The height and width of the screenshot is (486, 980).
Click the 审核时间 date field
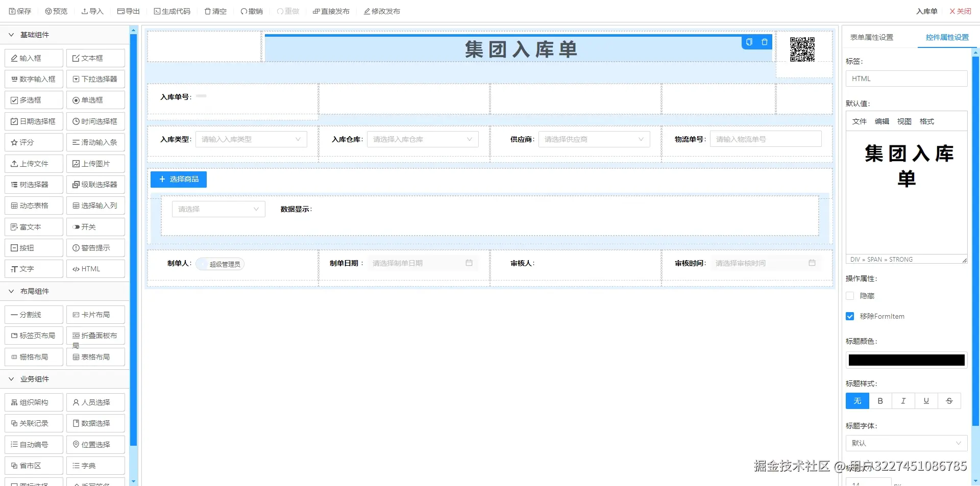[766, 263]
